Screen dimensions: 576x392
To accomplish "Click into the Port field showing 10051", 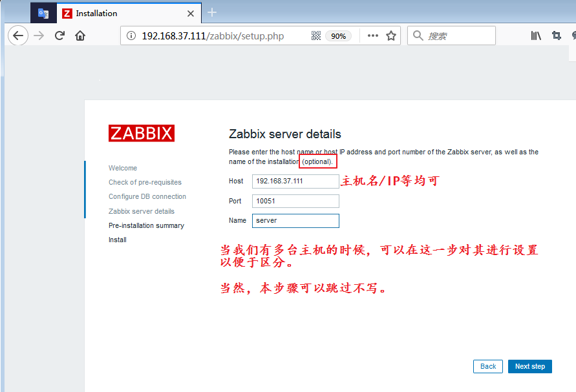I will click(295, 201).
